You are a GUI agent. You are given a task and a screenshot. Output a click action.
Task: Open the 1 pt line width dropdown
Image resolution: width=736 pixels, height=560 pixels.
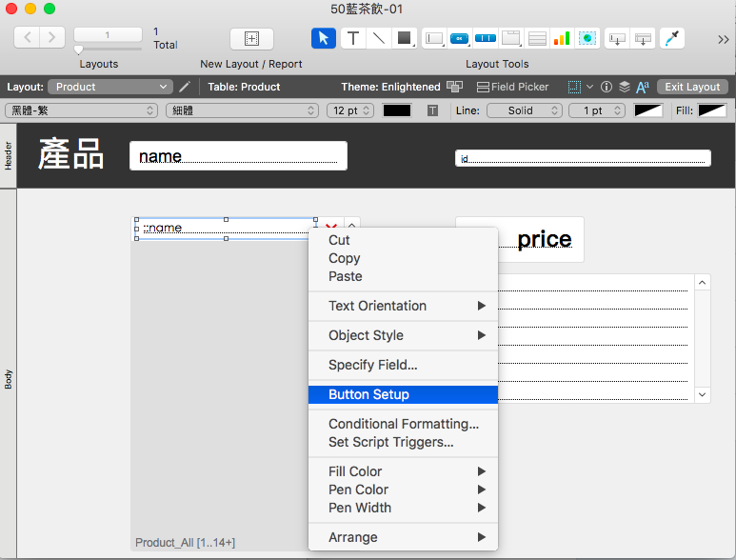point(597,110)
